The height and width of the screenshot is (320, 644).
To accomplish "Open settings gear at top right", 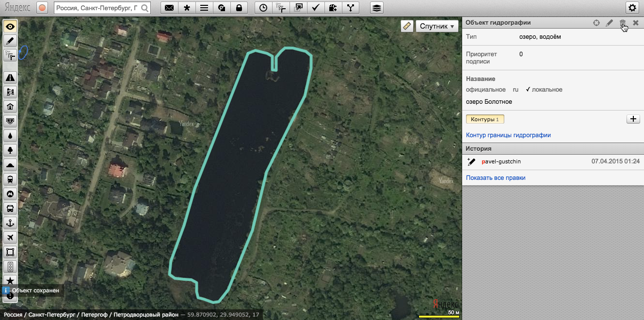I will pyautogui.click(x=632, y=8).
